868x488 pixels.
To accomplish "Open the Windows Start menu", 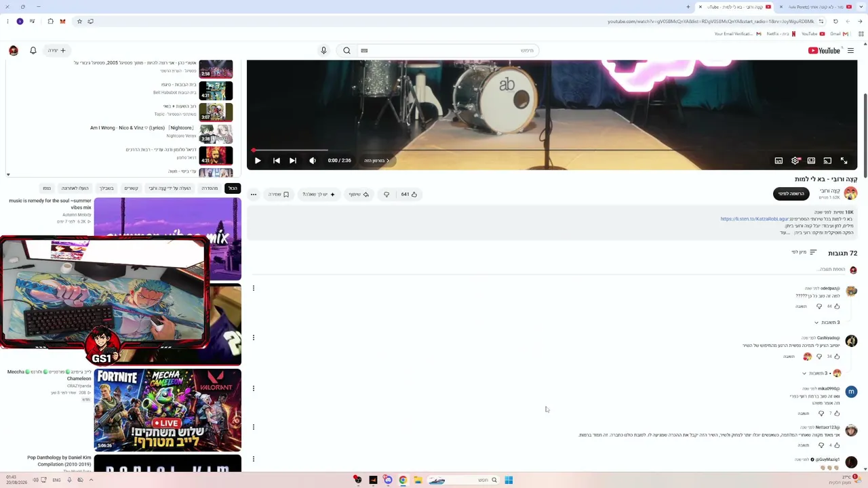I will tap(509, 480).
